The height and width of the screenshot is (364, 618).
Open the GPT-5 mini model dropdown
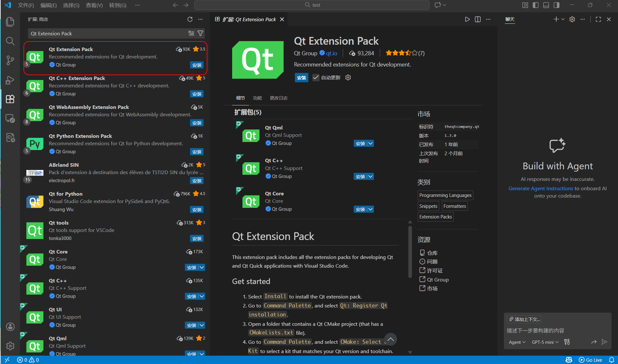pos(545,342)
